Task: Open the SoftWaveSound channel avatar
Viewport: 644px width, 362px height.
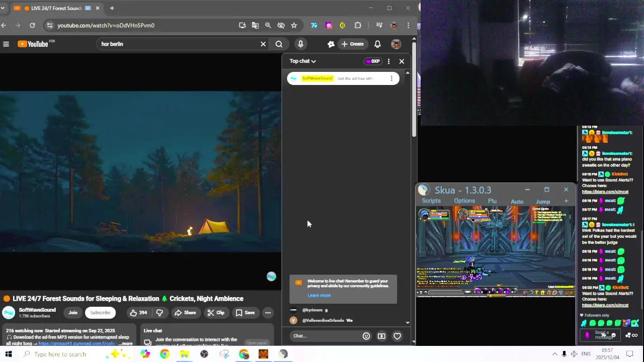Action: tap(9, 313)
